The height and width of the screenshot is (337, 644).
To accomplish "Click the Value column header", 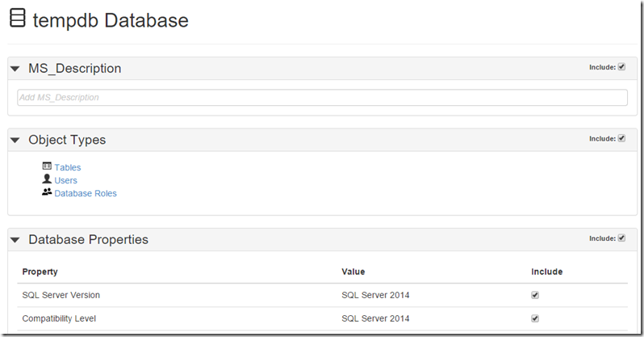I will 353,272.
